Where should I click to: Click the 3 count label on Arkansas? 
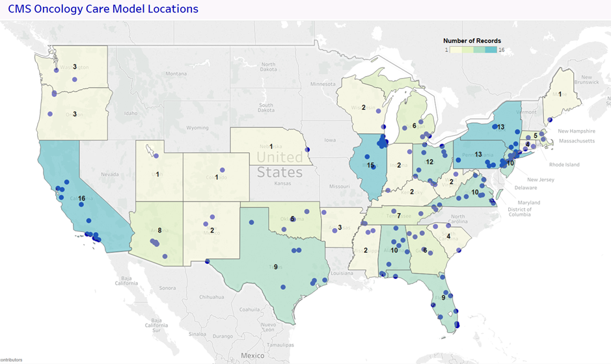click(x=340, y=227)
